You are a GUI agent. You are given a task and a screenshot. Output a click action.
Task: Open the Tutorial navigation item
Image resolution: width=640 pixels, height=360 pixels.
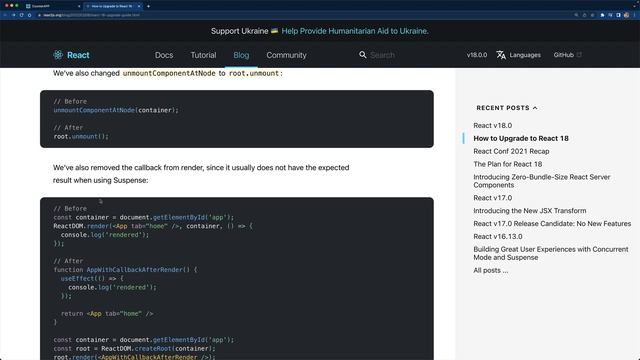pos(203,55)
